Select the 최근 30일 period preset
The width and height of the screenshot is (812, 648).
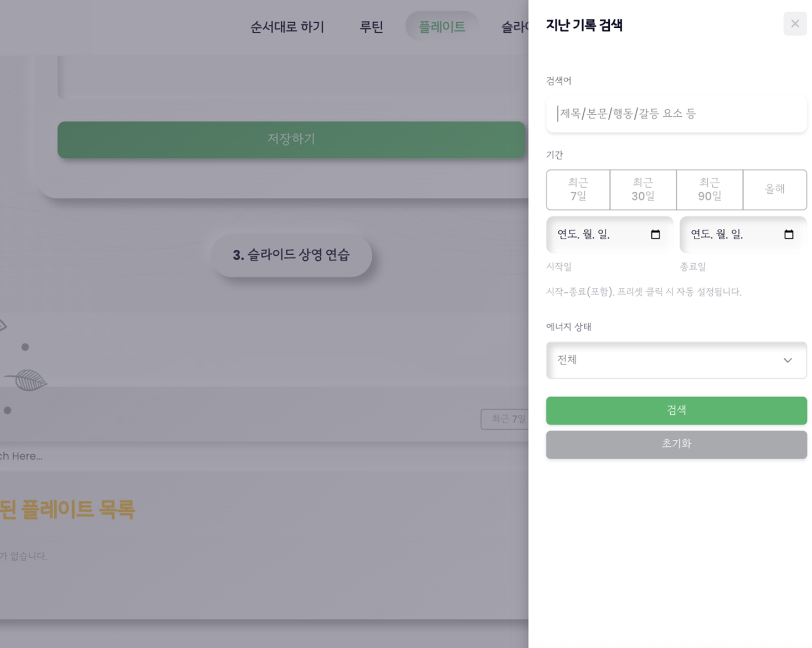coord(643,189)
